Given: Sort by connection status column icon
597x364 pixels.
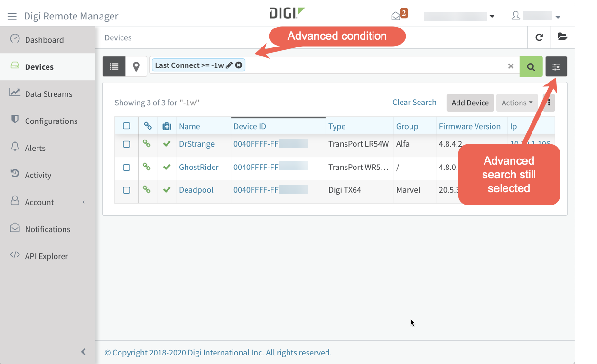Looking at the screenshot, I should point(148,126).
